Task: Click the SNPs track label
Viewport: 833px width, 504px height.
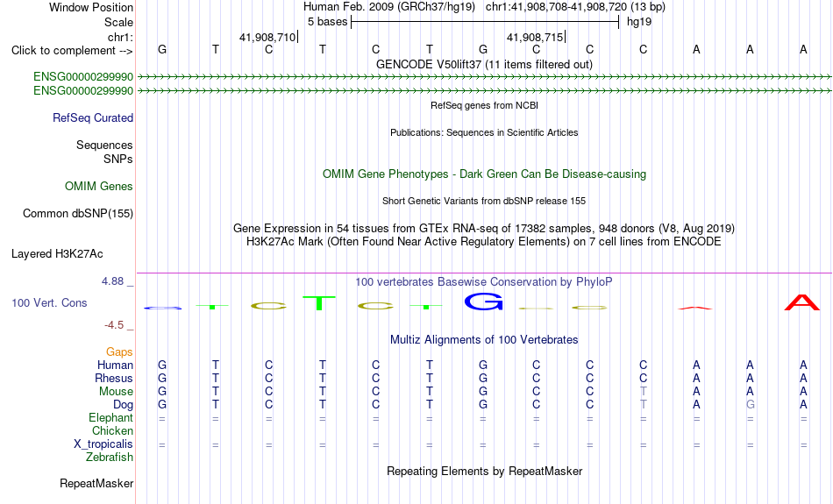Action: coord(118,159)
